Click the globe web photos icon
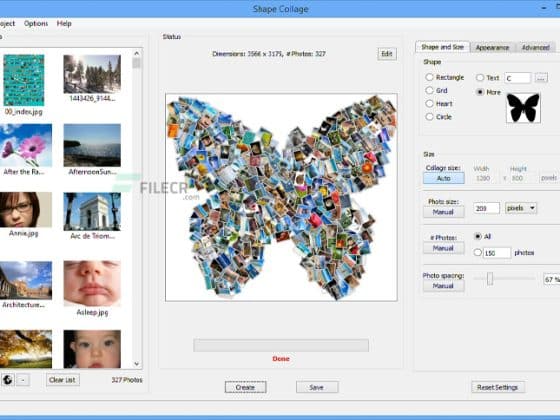The width and height of the screenshot is (560, 420). point(7,380)
